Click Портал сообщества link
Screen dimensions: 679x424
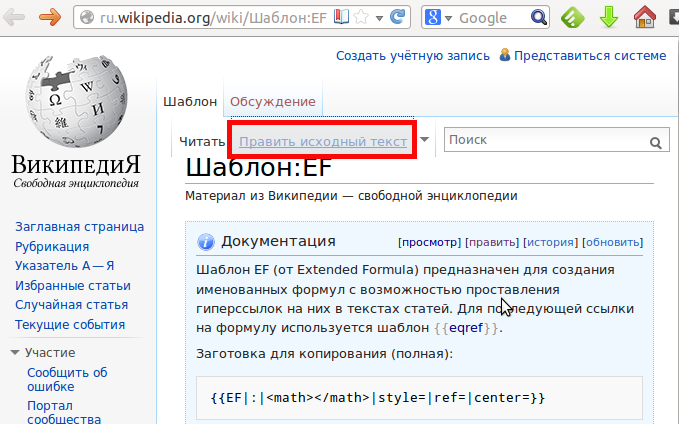pyautogui.click(x=64, y=412)
